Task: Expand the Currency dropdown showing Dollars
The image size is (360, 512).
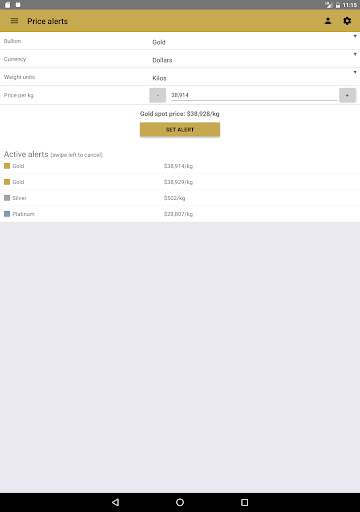Action: pyautogui.click(x=254, y=59)
